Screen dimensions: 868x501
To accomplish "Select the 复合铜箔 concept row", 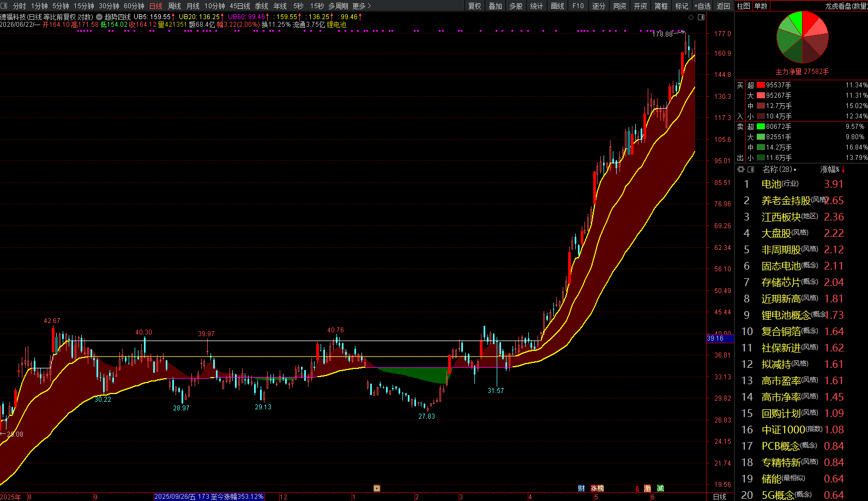I will pos(801,331).
